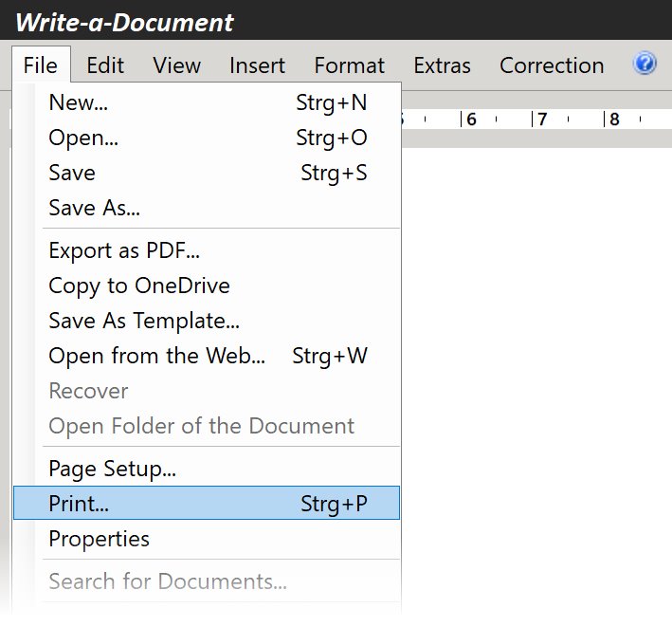Open the Insert menu

click(257, 65)
